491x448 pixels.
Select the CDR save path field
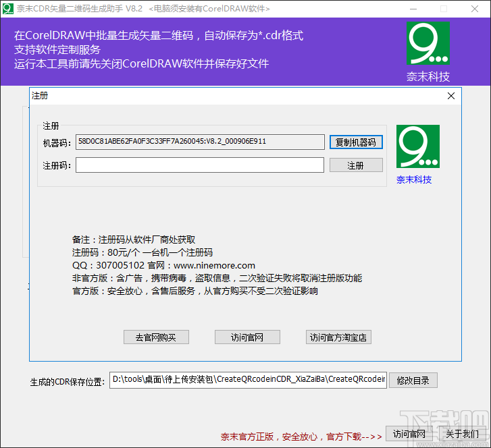click(x=248, y=380)
